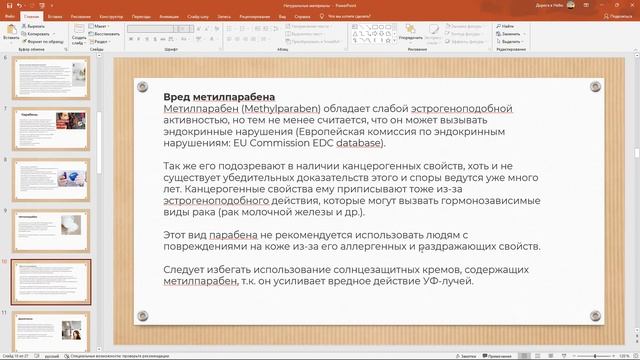Viewport: 640px width, 360px height.
Task: Find text with Найти
Action: click(505, 26)
